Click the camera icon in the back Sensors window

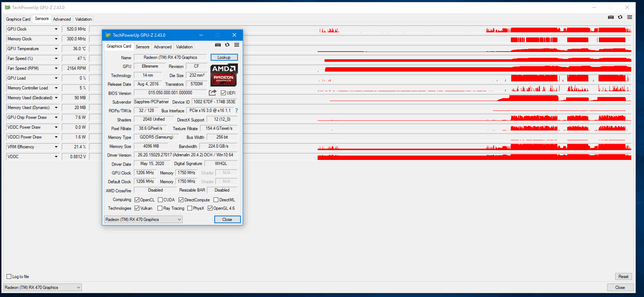click(611, 17)
